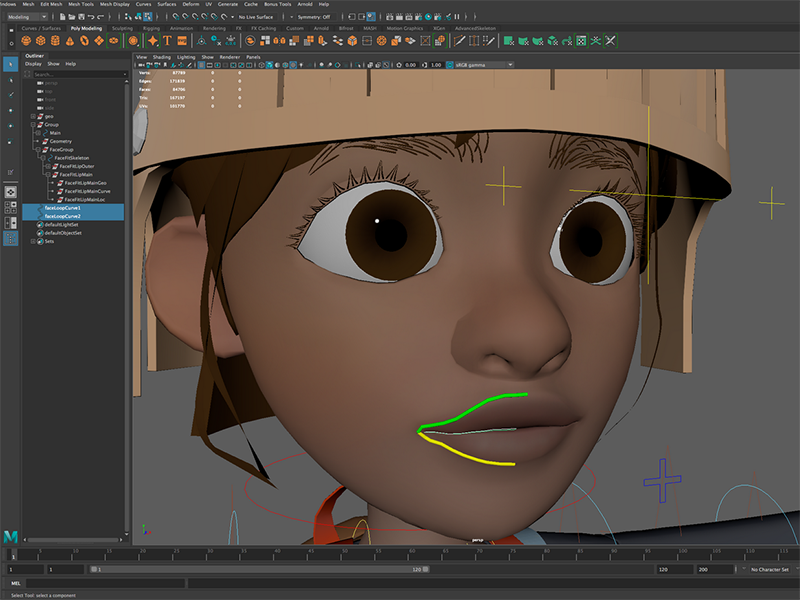This screenshot has height=600, width=800.
Task: Click the polygon torus shelf icon
Action: pyautogui.click(x=84, y=41)
